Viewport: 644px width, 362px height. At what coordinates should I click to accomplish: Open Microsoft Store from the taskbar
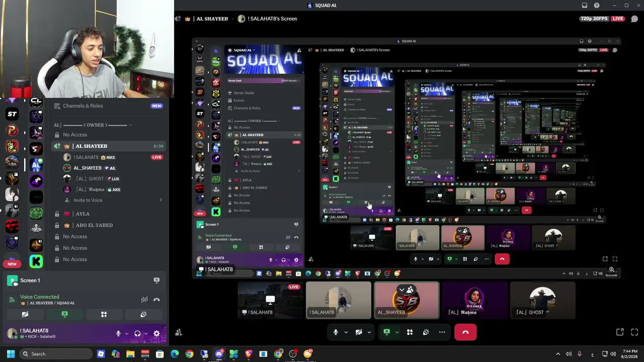click(160, 354)
